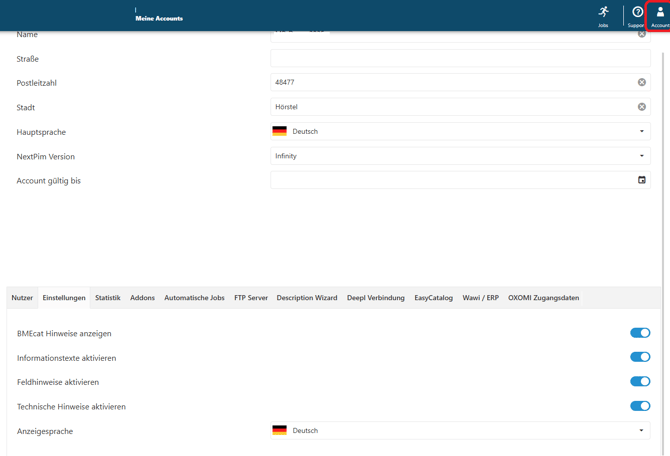Expand the Hauptsprache dropdown

coord(642,132)
